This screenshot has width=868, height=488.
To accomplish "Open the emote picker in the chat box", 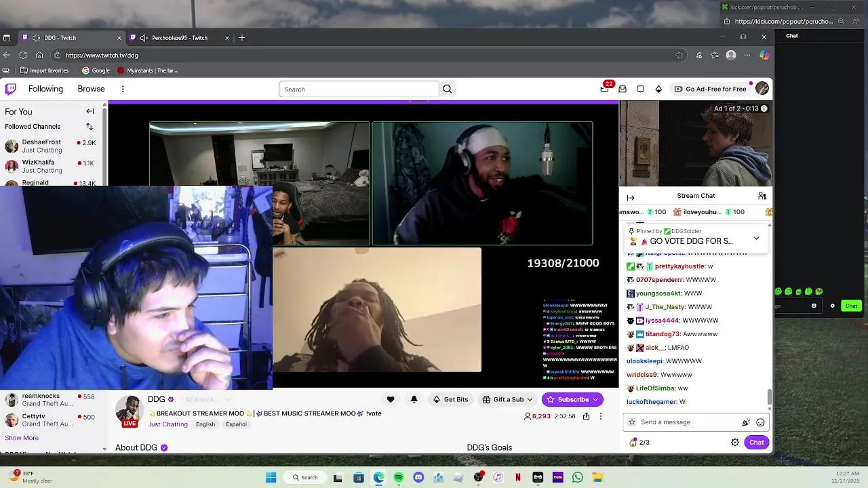I will pos(760,422).
